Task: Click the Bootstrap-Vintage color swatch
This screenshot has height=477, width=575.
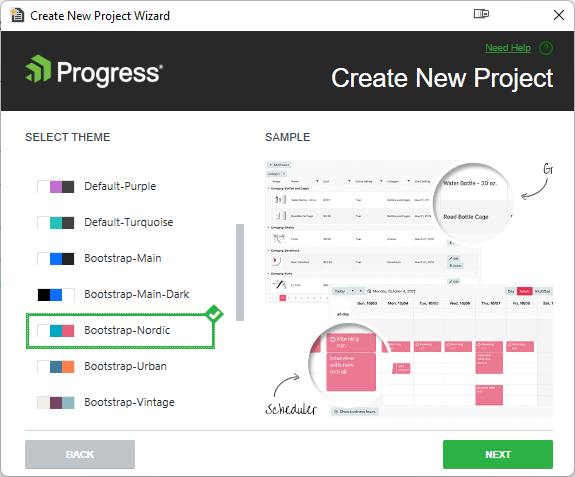Action: [x=56, y=402]
